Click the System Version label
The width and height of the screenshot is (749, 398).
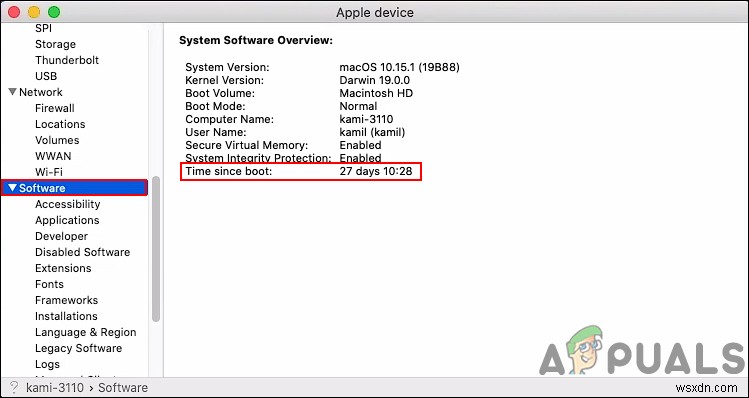(227, 67)
